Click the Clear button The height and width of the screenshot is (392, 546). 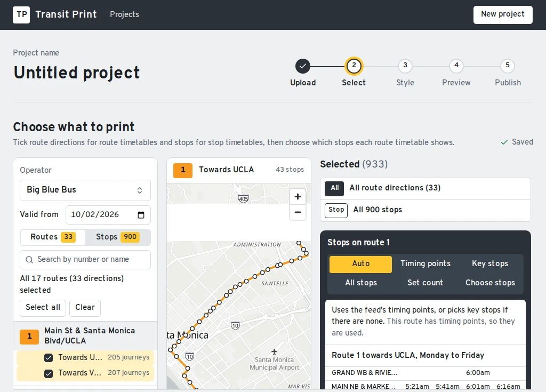pos(85,308)
